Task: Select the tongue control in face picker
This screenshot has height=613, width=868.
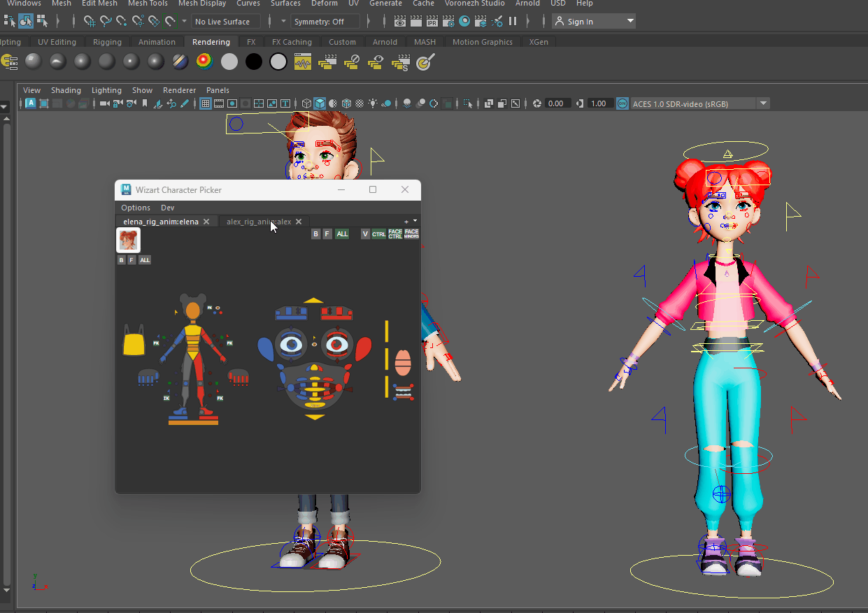Action: tap(402, 363)
